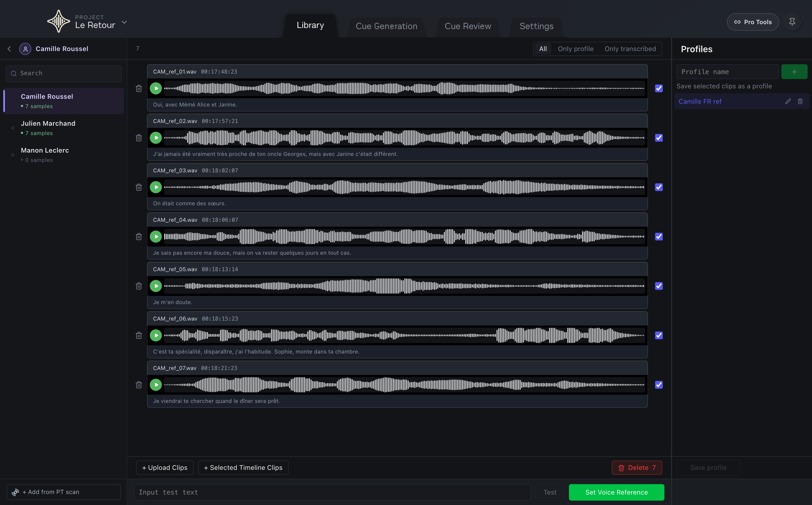Click the Camille Roussel avatar icon
The image size is (812, 505).
tap(25, 49)
